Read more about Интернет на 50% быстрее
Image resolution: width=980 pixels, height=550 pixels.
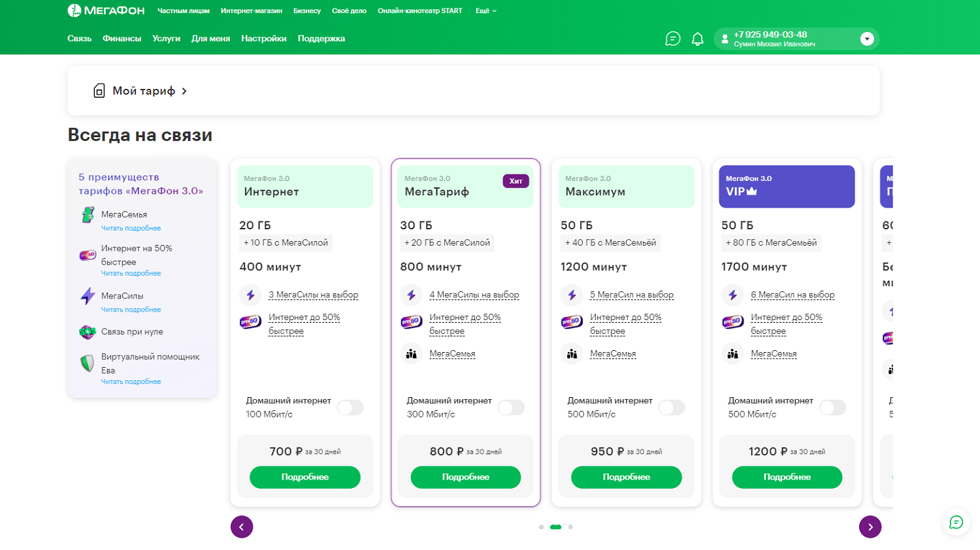tap(131, 274)
